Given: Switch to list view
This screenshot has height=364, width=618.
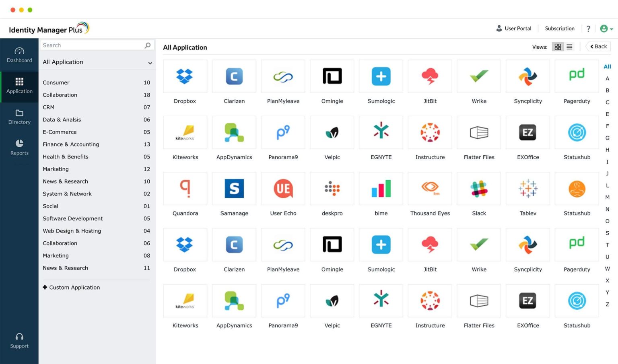Looking at the screenshot, I should (569, 47).
